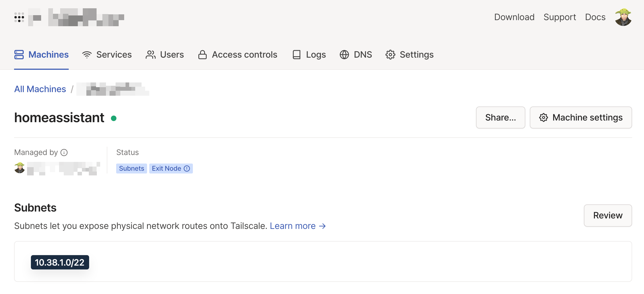Click the Share... button
Image resolution: width=644 pixels, height=294 pixels.
click(x=500, y=118)
